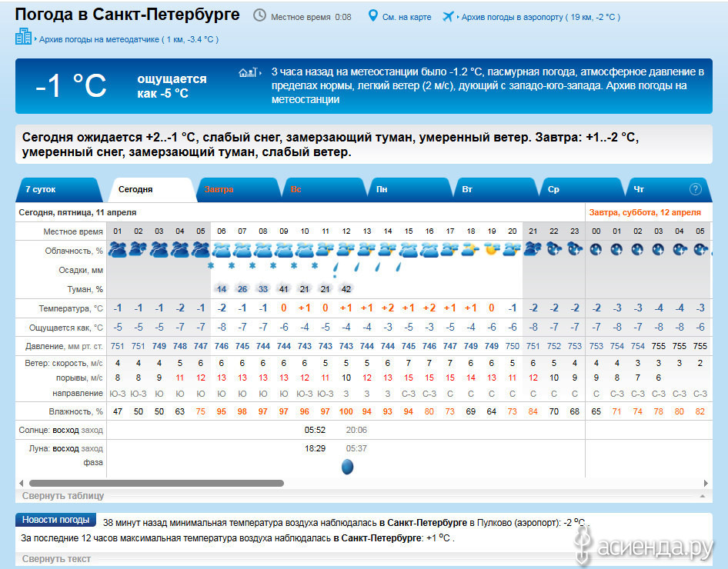Click the airplane icon for airport archive

[x=447, y=16]
